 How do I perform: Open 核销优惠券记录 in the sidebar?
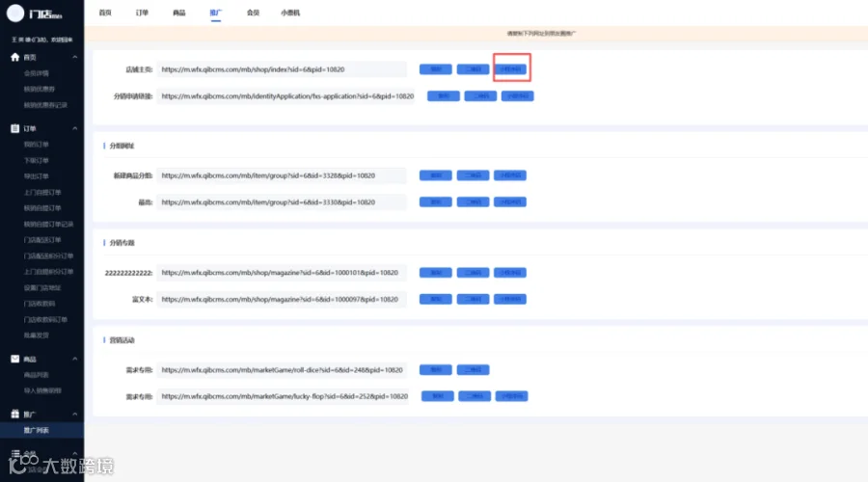(x=45, y=105)
